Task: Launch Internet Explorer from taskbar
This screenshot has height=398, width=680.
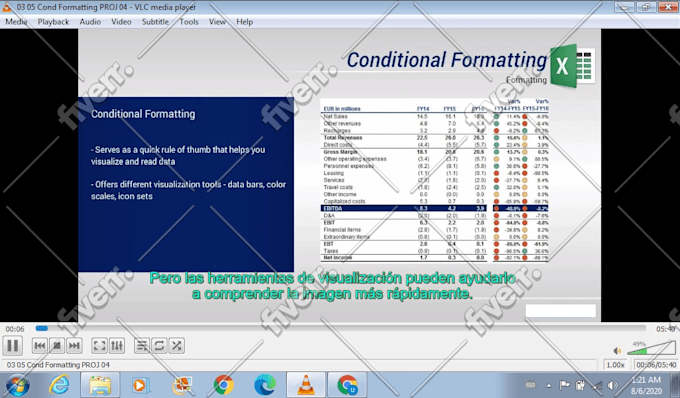Action: pos(59,385)
